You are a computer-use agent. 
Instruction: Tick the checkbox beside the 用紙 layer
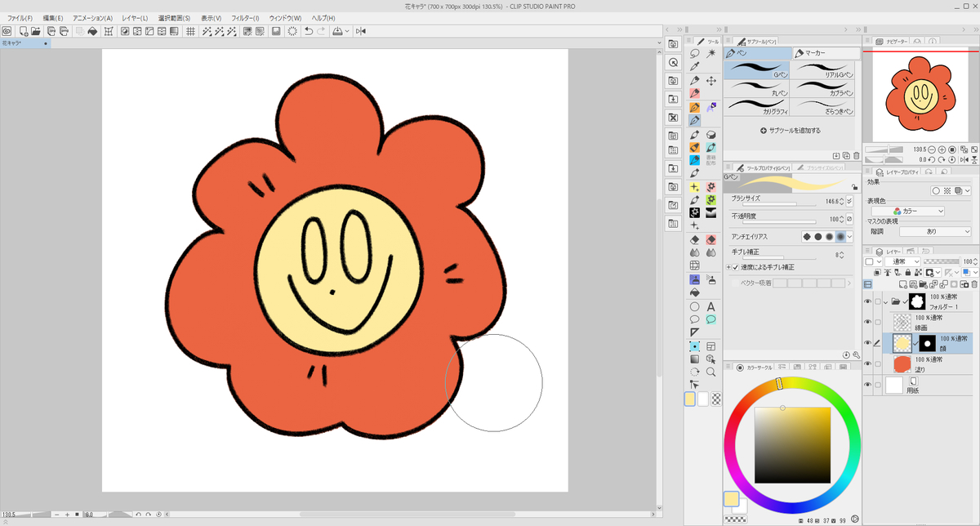878,385
